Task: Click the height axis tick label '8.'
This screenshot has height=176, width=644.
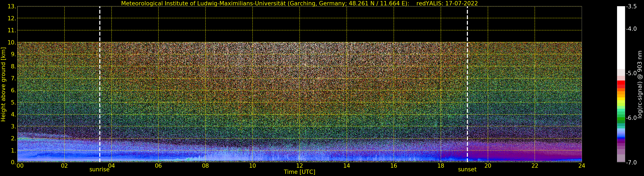Action: tap(13, 66)
